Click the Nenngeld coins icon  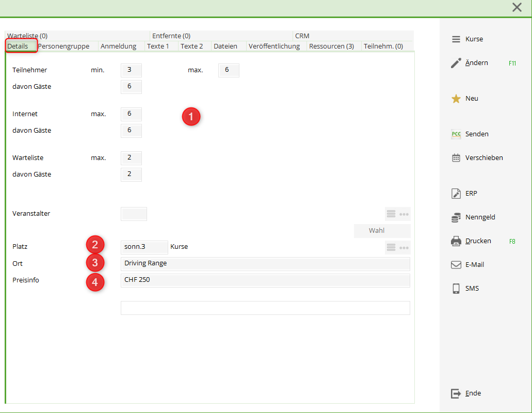[x=456, y=217]
